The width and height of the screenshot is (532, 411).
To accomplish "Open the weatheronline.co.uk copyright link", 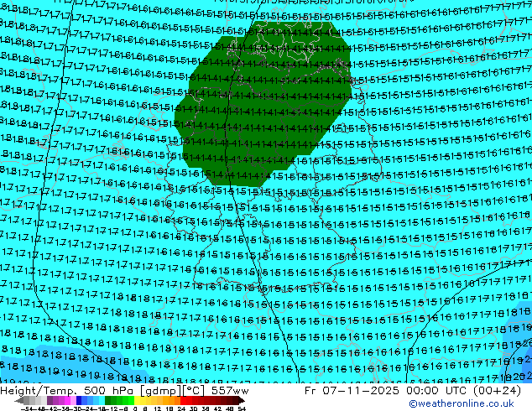I will (462, 403).
